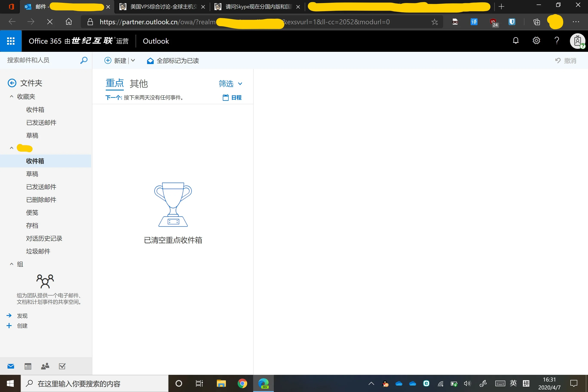Select the 重点 focused inbox tab

click(x=115, y=83)
